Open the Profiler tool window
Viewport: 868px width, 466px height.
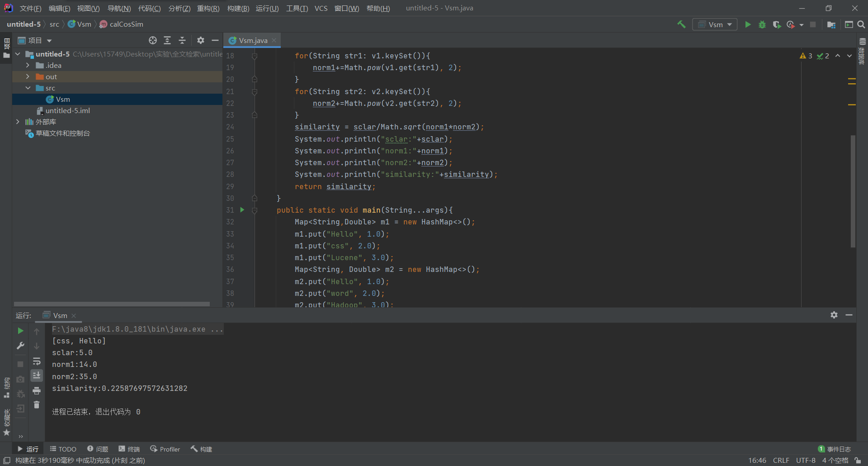[165, 449]
